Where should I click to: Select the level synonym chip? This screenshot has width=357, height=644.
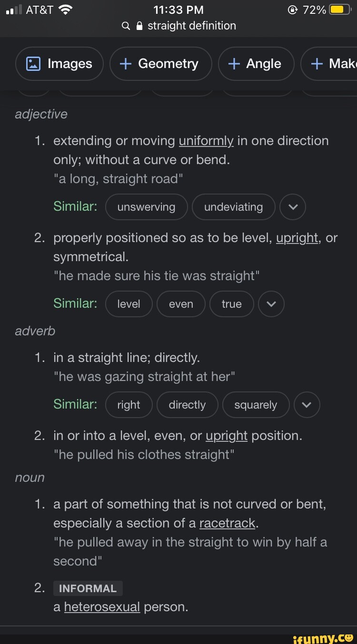(x=129, y=304)
